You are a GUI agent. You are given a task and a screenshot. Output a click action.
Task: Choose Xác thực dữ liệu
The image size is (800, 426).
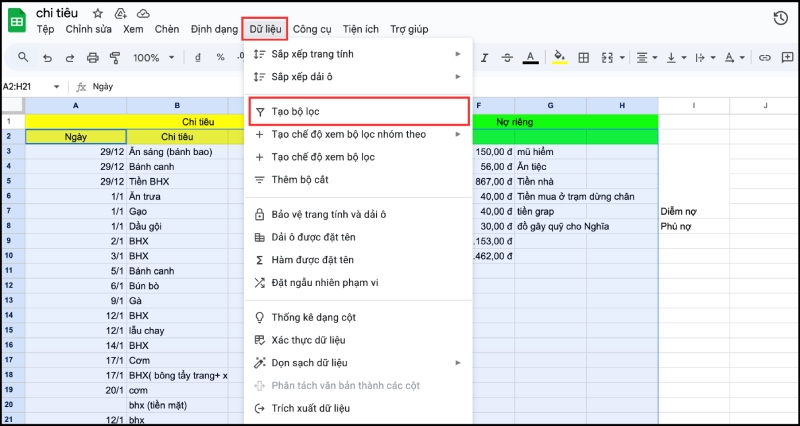(x=358, y=340)
